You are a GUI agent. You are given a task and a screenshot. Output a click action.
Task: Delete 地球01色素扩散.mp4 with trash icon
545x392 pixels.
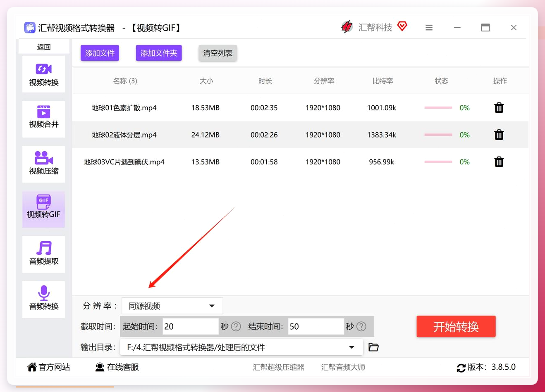pos(499,108)
